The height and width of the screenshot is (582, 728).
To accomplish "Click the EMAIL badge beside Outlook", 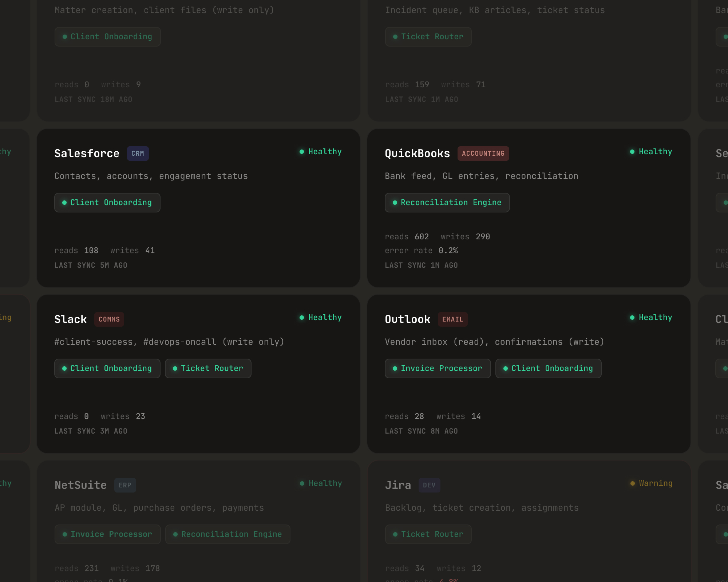I will (453, 319).
